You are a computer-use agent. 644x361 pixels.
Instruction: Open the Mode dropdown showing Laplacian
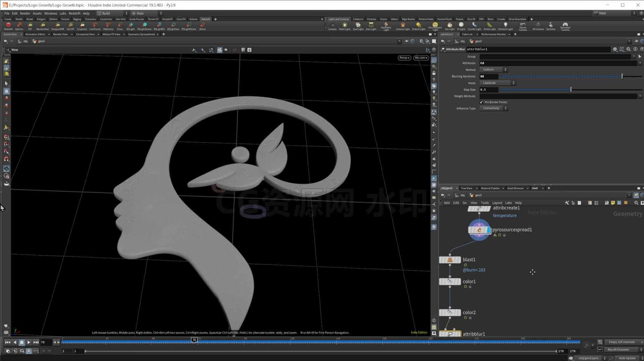(497, 83)
